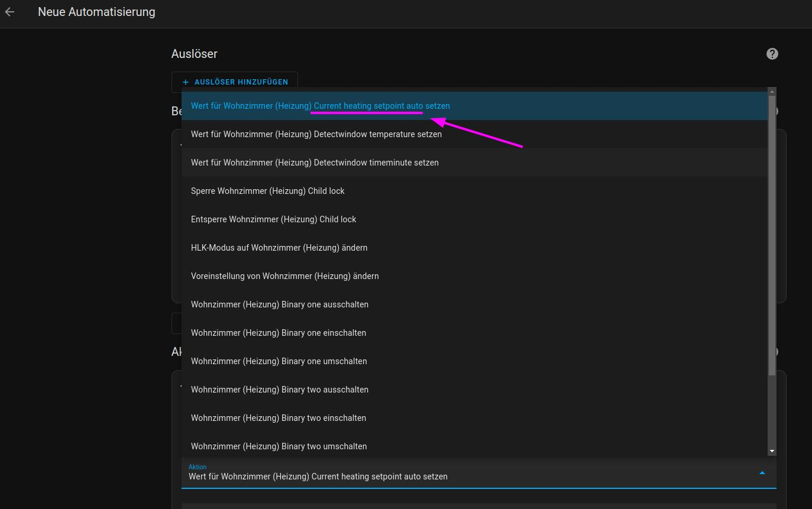Choose Detectwindow temperature setzen from the list
This screenshot has width=812, height=509.
tap(316, 134)
